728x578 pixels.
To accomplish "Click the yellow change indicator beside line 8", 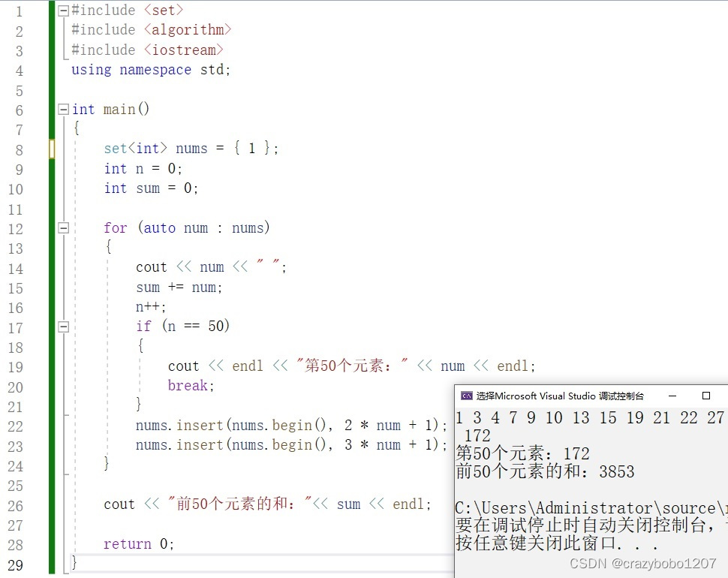I will coord(51,149).
